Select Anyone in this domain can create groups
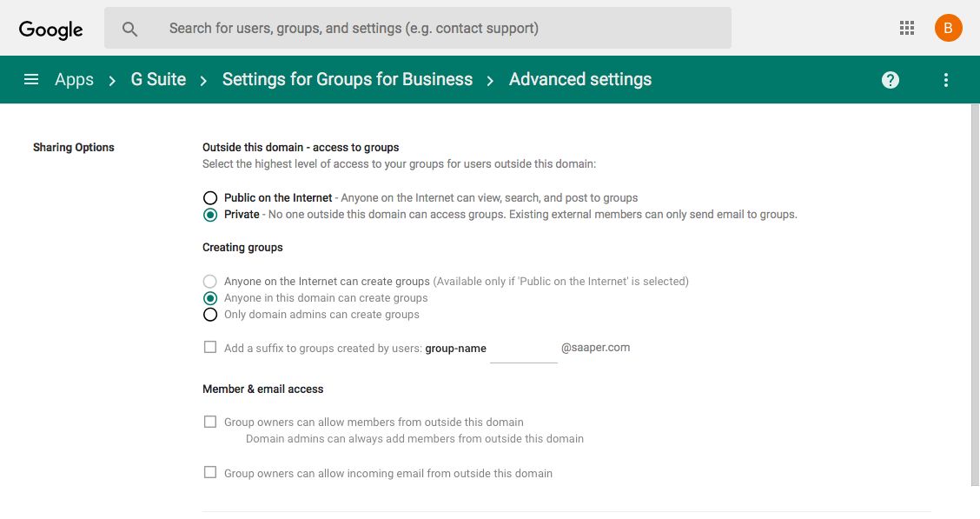The image size is (980, 519). click(x=210, y=298)
